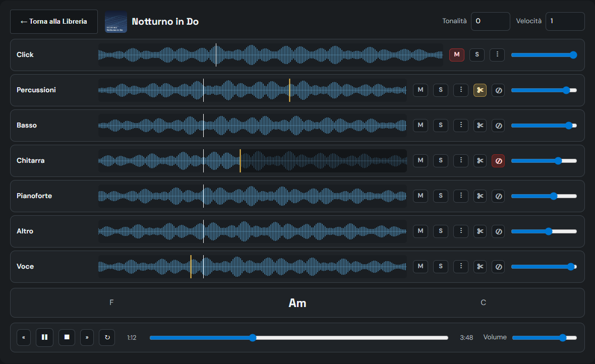Toggle scissors cut tool on Percussioni
Viewport: 595px width, 364px height.
[x=480, y=90]
